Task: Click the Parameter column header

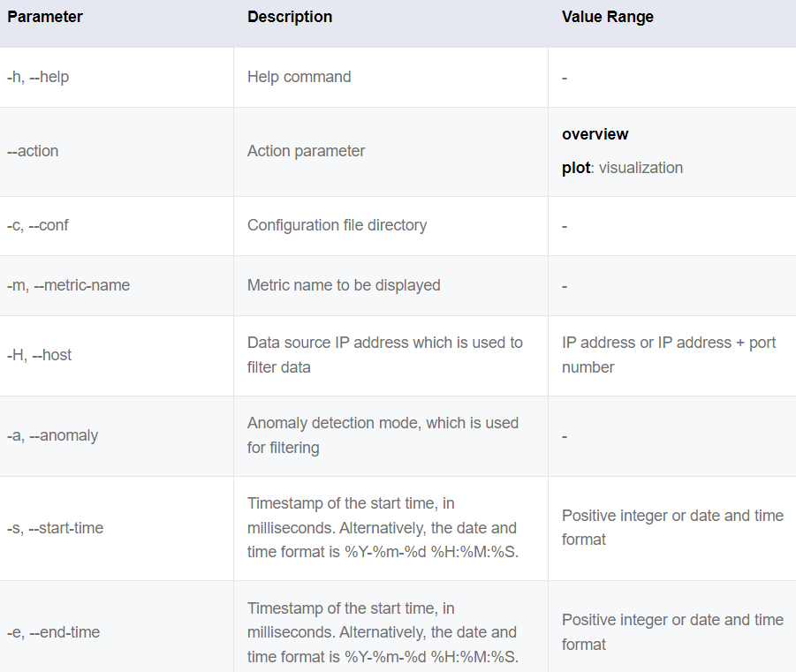Action: (45, 18)
